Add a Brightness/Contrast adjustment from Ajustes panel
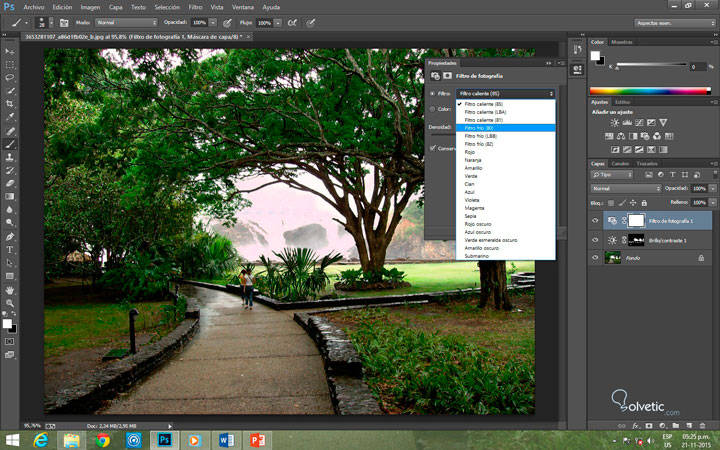 [x=614, y=123]
